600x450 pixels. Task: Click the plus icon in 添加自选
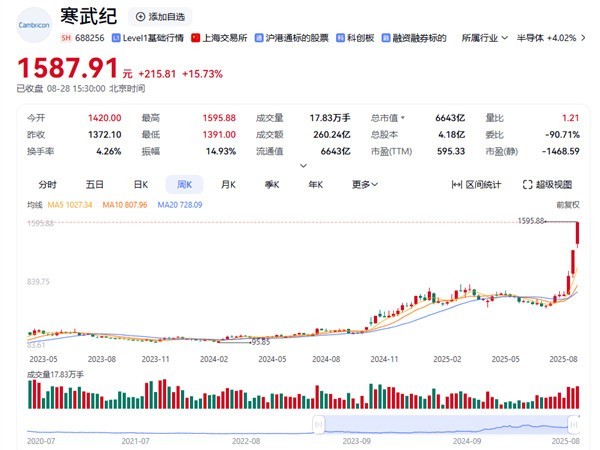[x=141, y=17]
